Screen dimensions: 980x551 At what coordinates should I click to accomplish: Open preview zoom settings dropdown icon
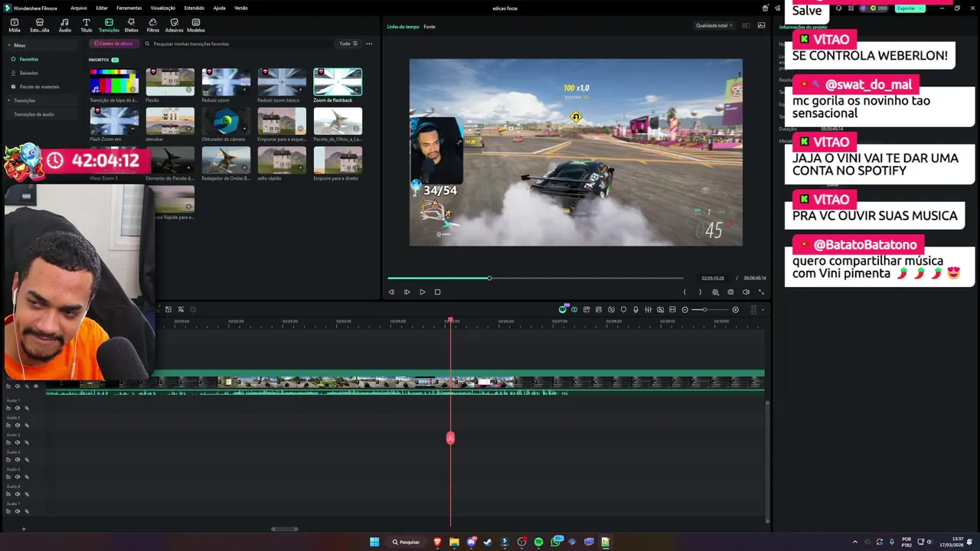[715, 292]
